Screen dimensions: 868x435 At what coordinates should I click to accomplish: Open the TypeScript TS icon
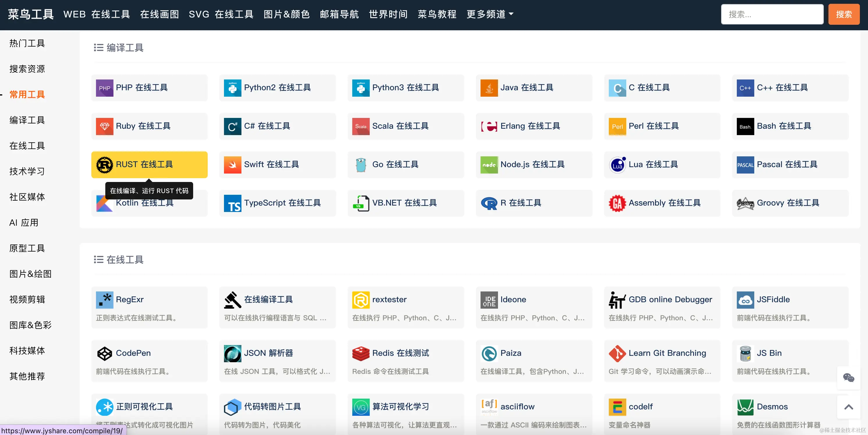click(x=232, y=203)
